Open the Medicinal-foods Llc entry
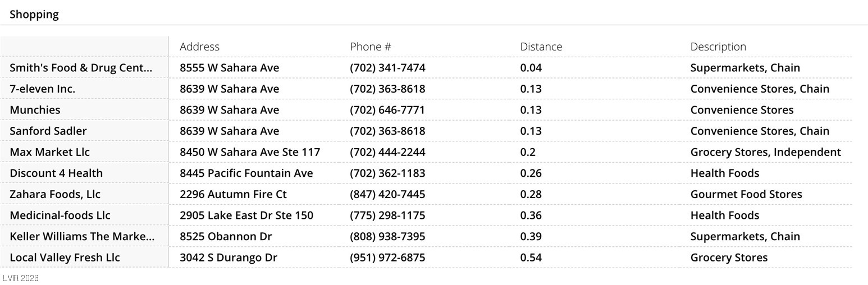The width and height of the screenshot is (868, 285). click(x=60, y=215)
